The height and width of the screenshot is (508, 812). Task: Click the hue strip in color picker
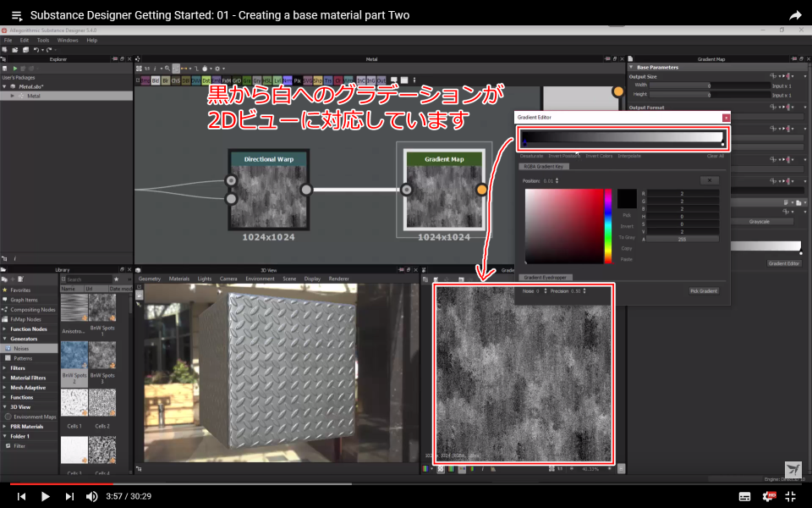[608, 227]
